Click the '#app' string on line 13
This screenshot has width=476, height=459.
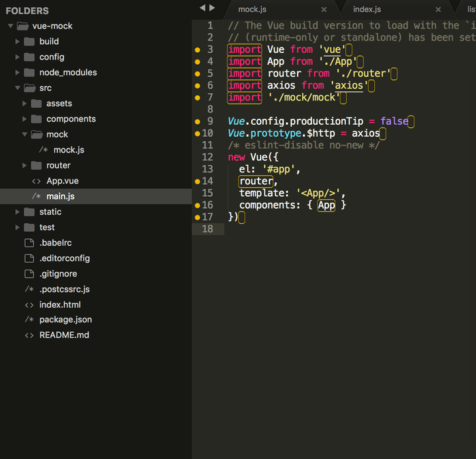click(x=279, y=169)
